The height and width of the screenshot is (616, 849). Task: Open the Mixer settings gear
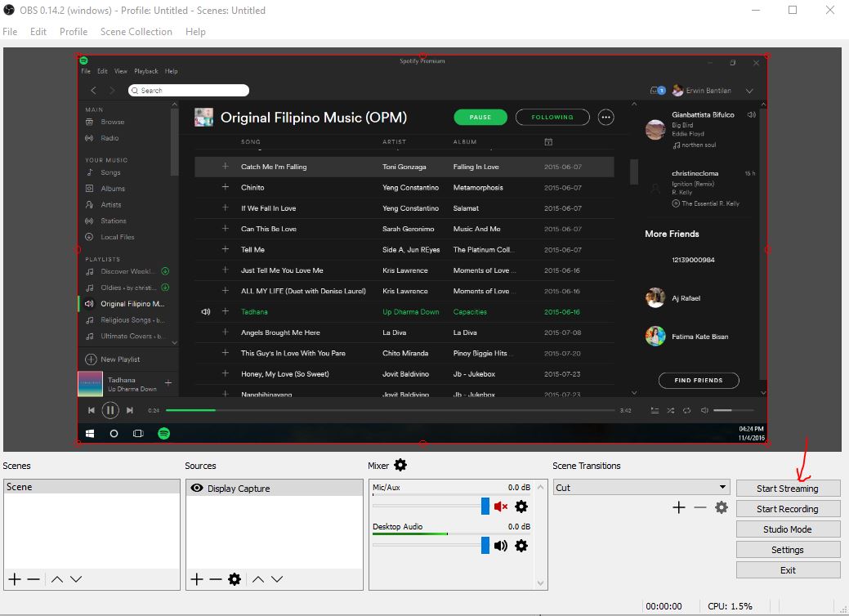coord(400,465)
